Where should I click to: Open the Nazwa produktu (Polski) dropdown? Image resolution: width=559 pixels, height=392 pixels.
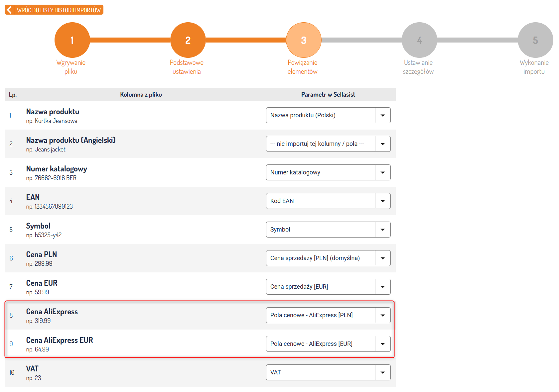pos(320,115)
